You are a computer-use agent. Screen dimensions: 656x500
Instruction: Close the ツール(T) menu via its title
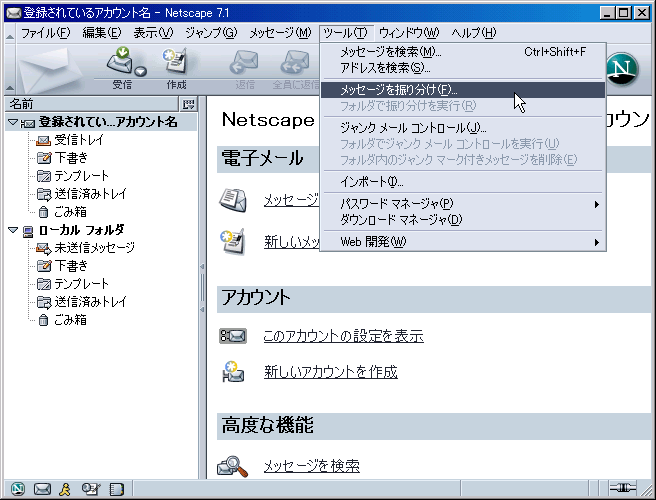346,33
